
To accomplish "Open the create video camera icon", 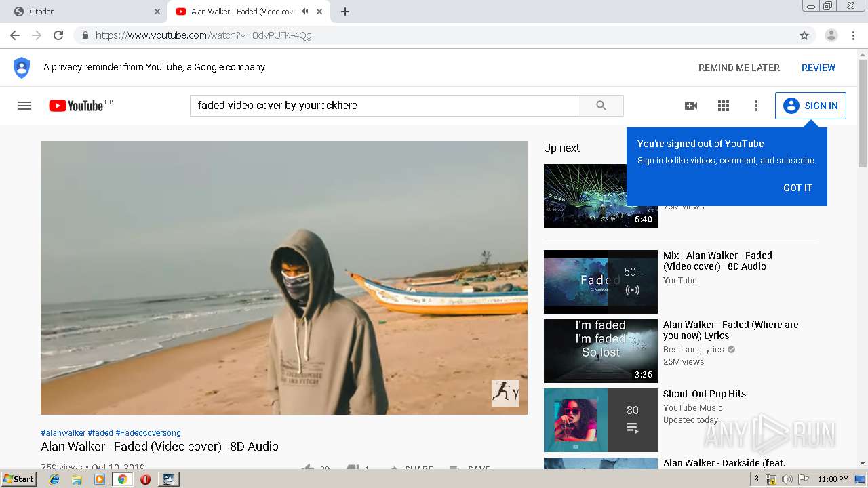I will tap(691, 106).
